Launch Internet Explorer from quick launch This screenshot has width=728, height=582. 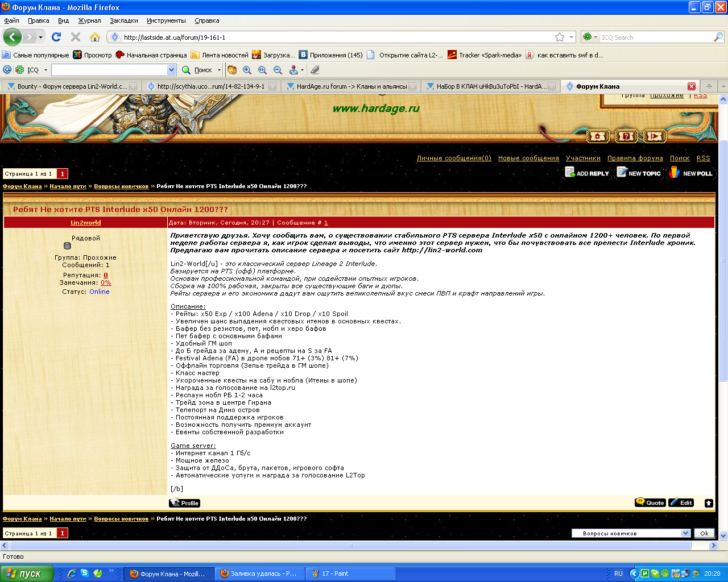click(x=72, y=573)
